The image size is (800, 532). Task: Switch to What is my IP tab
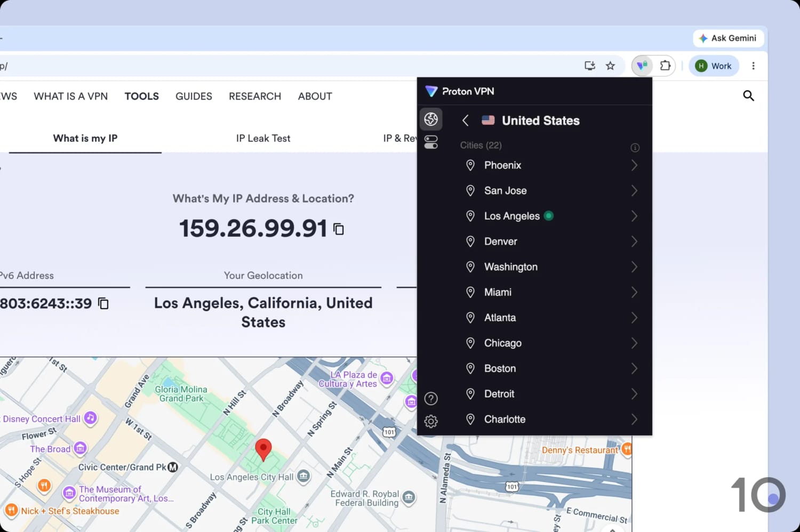point(85,138)
